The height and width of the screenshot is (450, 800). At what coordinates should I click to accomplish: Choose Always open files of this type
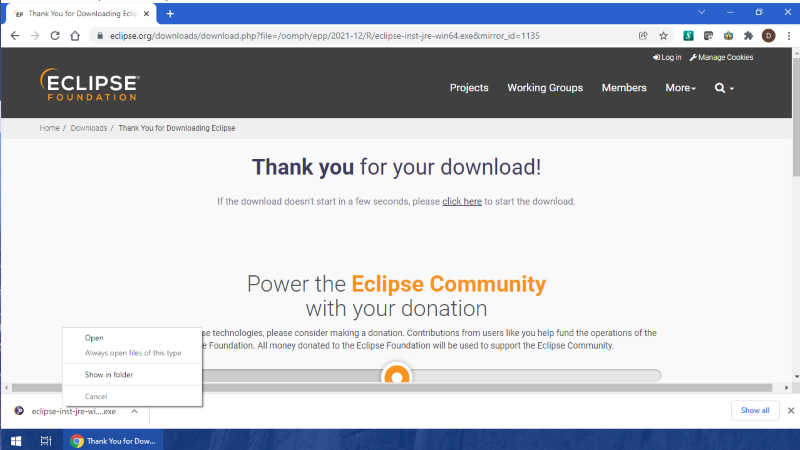pos(132,353)
